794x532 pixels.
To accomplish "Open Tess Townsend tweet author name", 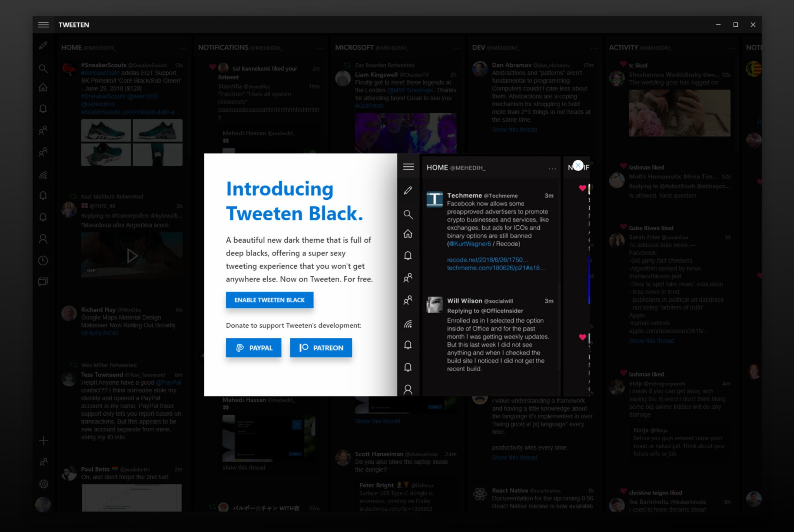I will click(x=102, y=375).
